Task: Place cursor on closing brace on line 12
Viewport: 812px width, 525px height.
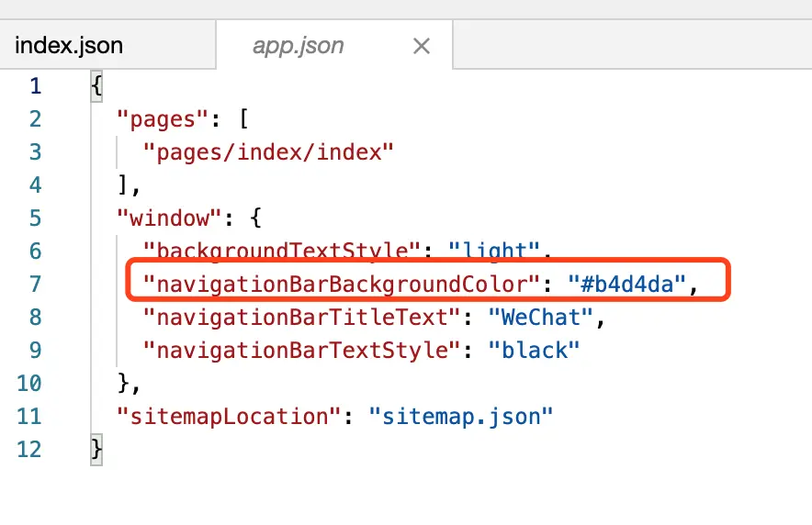Action: [x=96, y=449]
